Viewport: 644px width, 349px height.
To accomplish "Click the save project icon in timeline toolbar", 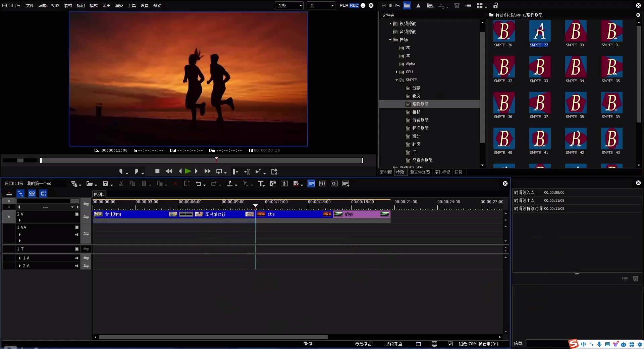I will pos(105,184).
